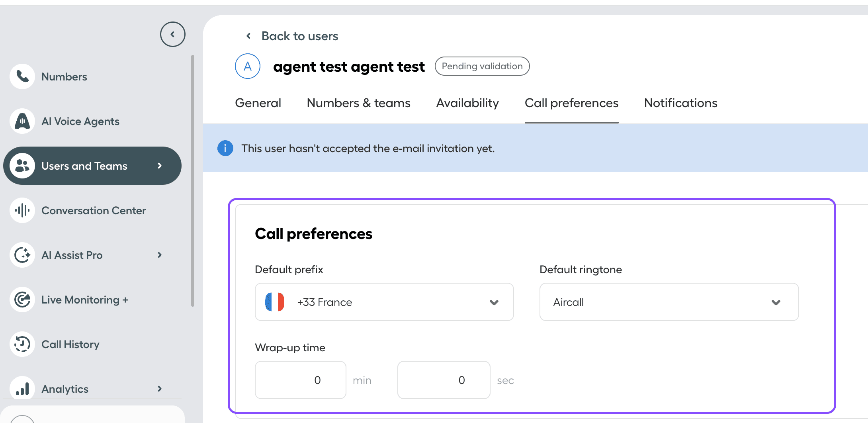Viewport: 868px width, 423px height.
Task: Click the Live Monitoring + icon
Action: [22, 300]
